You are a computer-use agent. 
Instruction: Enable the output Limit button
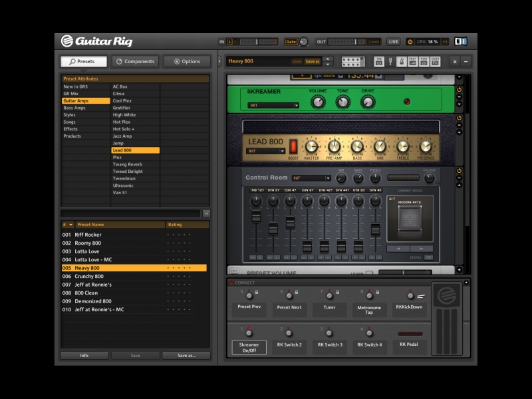click(374, 41)
